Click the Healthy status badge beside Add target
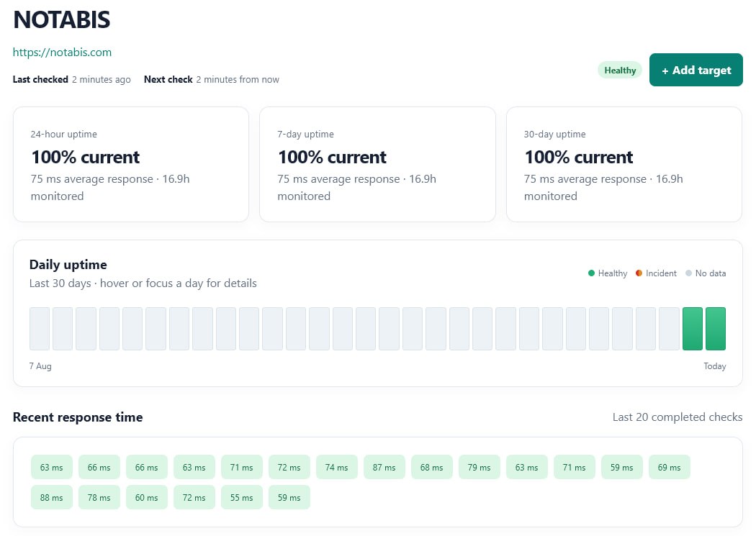The height and width of the screenshot is (536, 756). point(619,71)
